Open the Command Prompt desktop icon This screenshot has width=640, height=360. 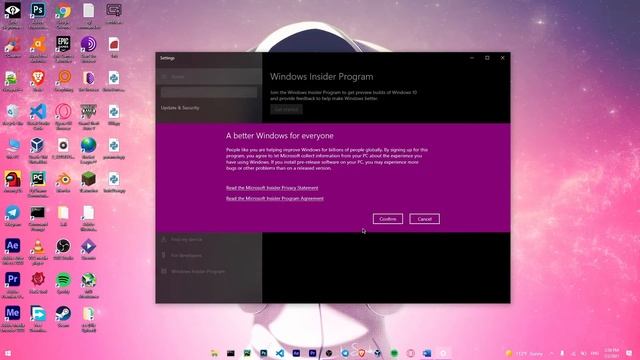click(38, 218)
